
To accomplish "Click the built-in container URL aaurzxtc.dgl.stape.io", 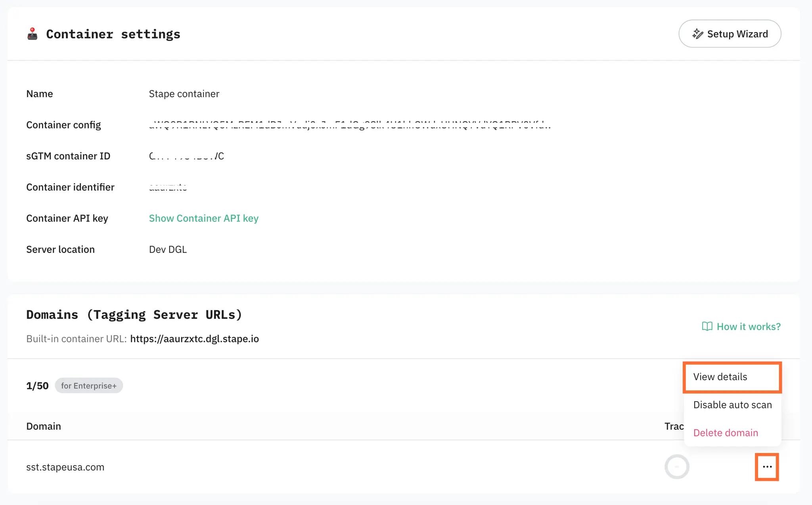I will pyautogui.click(x=194, y=339).
